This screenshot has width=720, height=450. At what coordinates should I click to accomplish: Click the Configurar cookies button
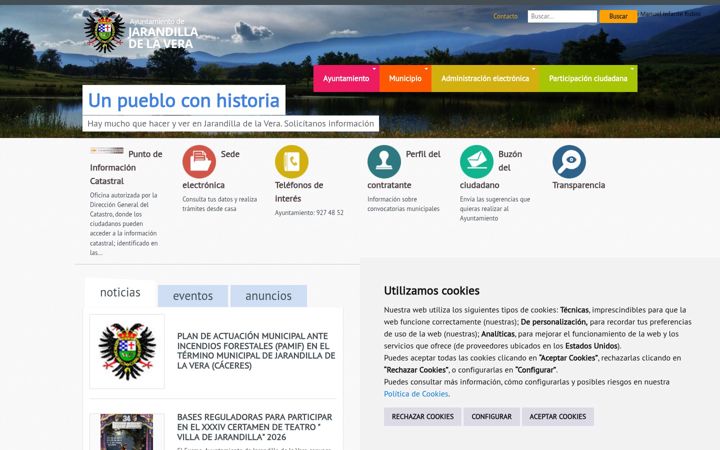491,416
